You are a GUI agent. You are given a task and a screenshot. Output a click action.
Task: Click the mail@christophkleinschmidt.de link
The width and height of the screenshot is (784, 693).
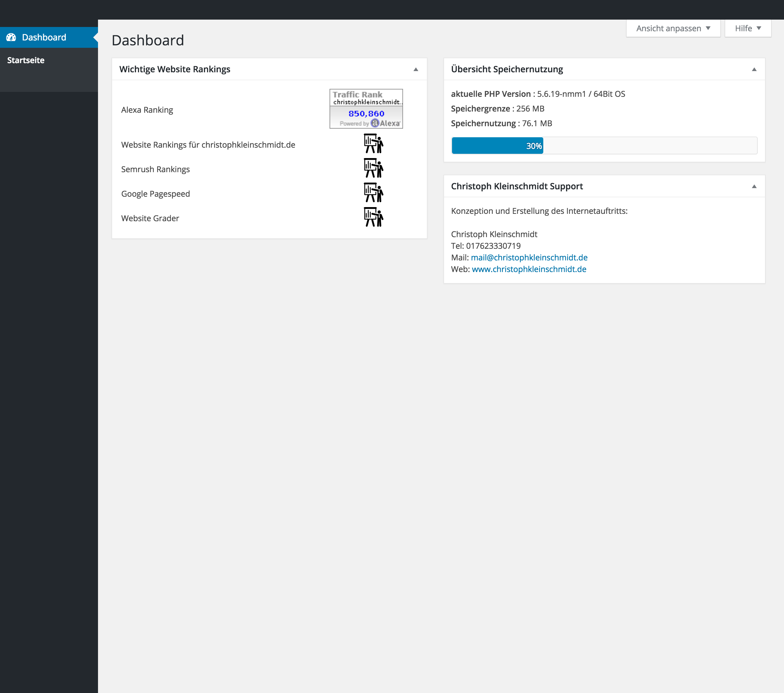point(529,257)
